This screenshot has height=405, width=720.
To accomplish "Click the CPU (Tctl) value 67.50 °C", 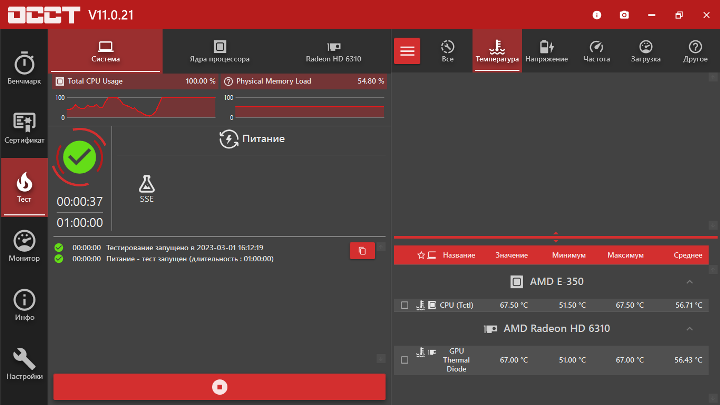I will click(x=513, y=305).
